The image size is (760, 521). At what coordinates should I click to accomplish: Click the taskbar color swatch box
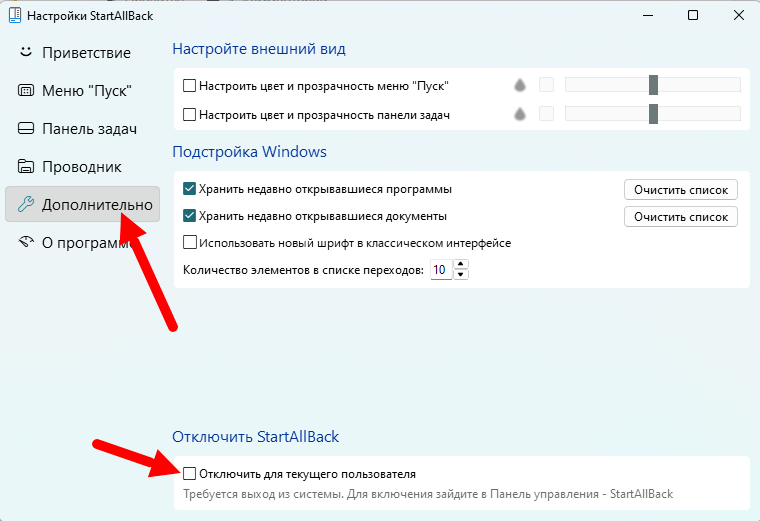tap(546, 114)
